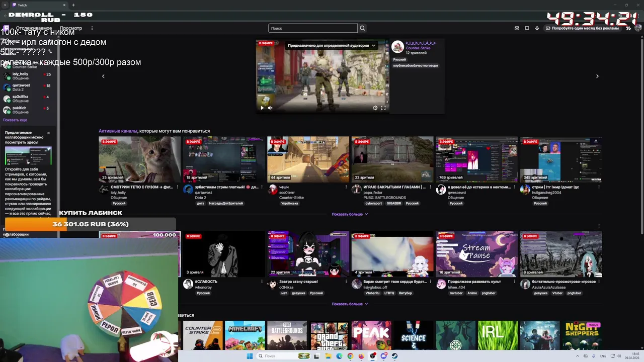Click the taskbar Поиск search box
Image resolution: width=644 pixels, height=362 pixels.
[x=283, y=356]
